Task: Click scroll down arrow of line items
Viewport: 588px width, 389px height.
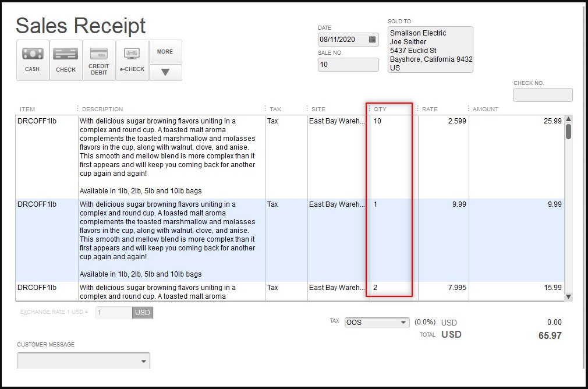Action: [x=569, y=297]
